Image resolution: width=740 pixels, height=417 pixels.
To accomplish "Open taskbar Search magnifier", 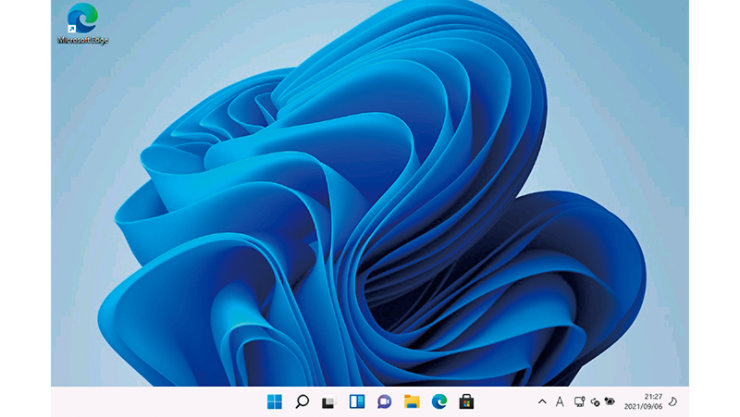I will 302,402.
